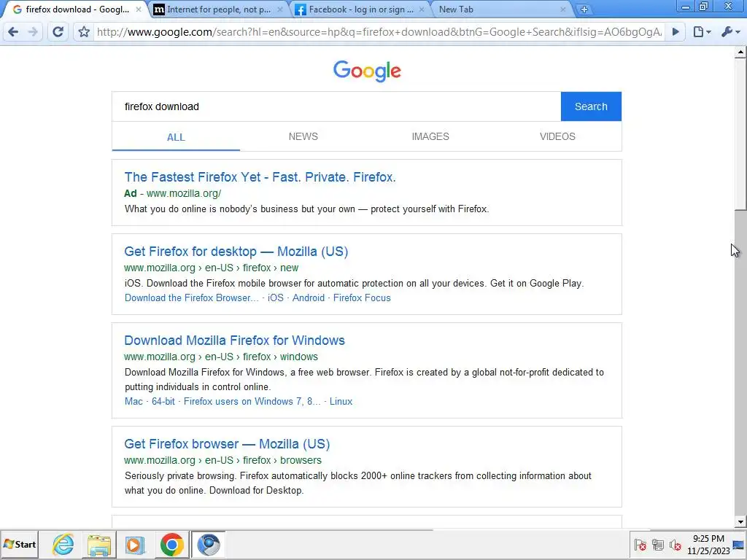The height and width of the screenshot is (560, 747).
Task: Click Download the Firefox Browser... sublink
Action: [x=192, y=298]
